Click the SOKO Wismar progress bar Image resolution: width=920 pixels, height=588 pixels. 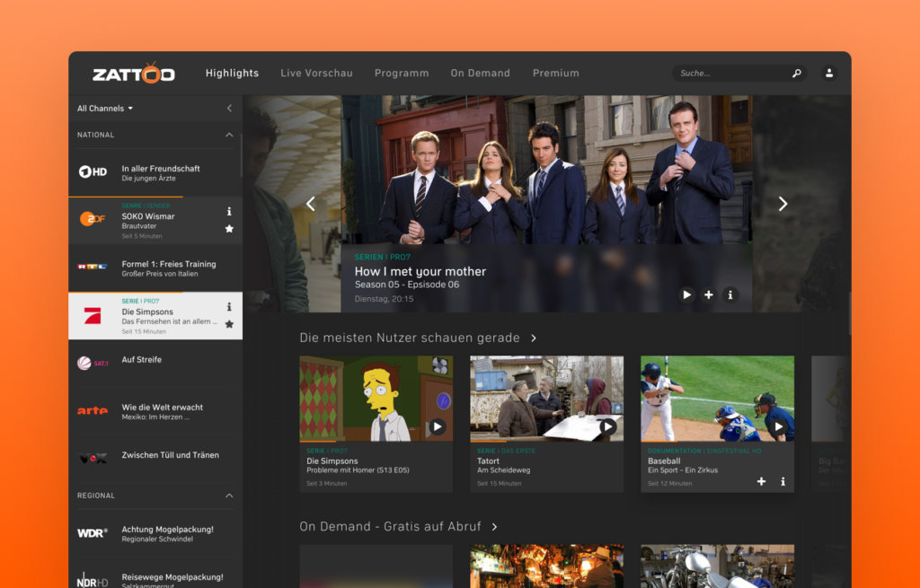click(x=126, y=197)
